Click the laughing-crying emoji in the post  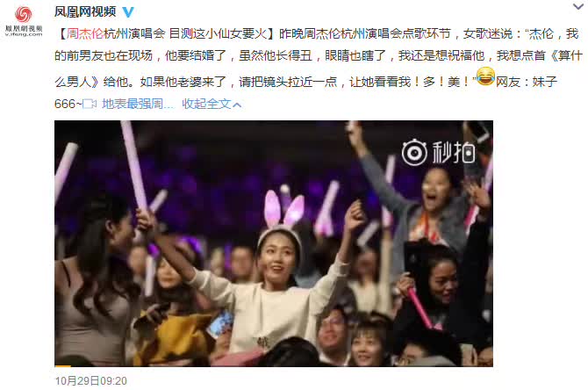tap(485, 76)
